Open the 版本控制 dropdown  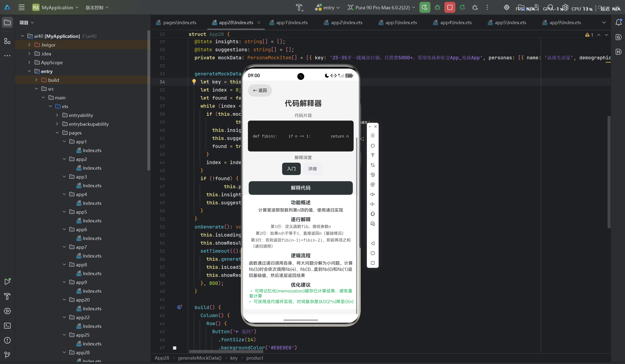tap(97, 7)
